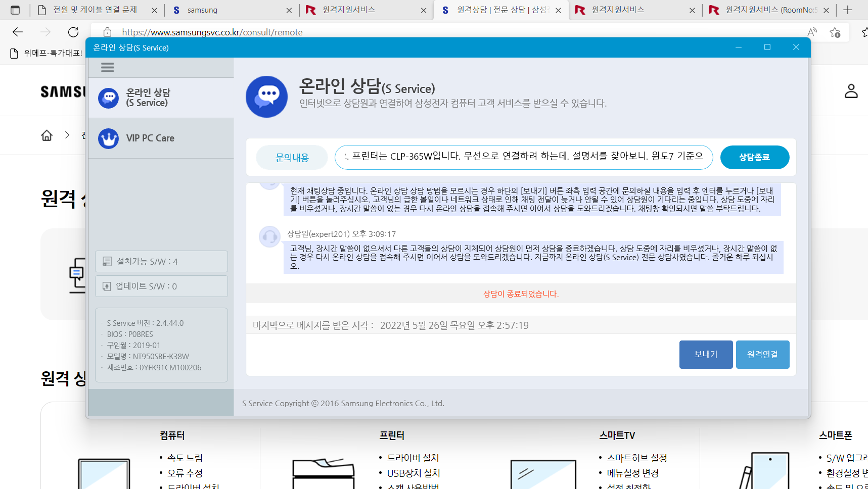Click BIOS : P08RES text
Image resolution: width=868 pixels, height=489 pixels.
click(130, 334)
